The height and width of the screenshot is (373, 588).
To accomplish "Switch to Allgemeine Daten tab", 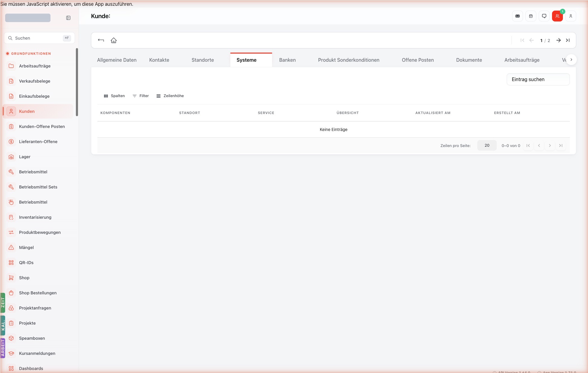I will click(117, 60).
